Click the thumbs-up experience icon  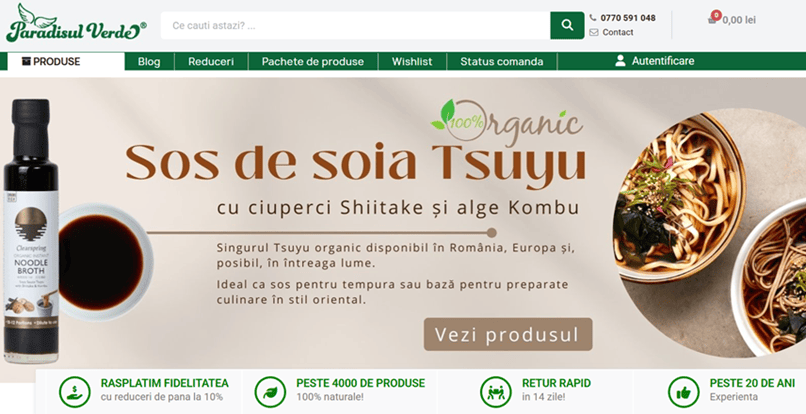pyautogui.click(x=683, y=390)
